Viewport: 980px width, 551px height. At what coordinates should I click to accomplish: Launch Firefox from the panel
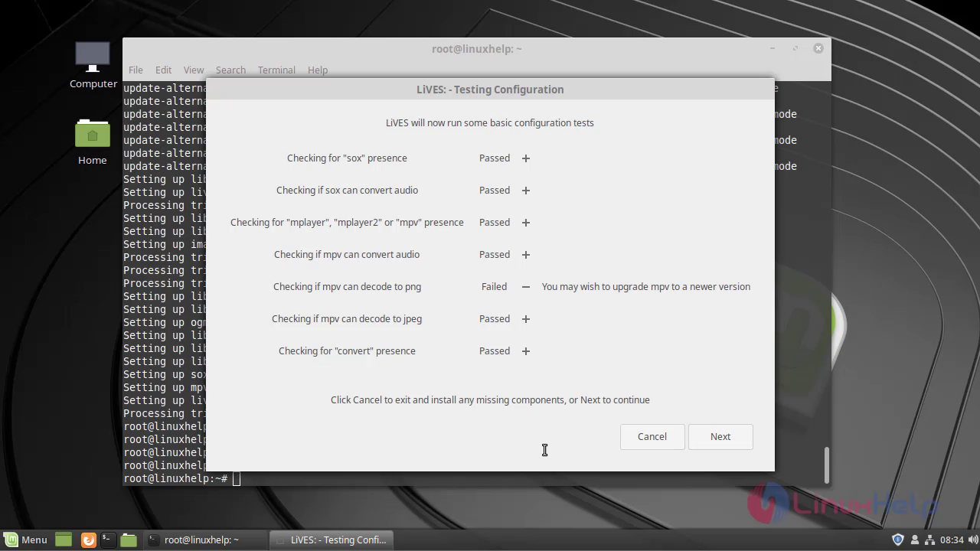pyautogui.click(x=88, y=540)
